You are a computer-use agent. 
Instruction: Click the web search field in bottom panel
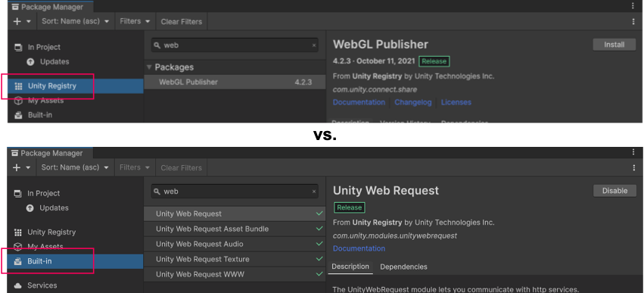click(x=235, y=192)
